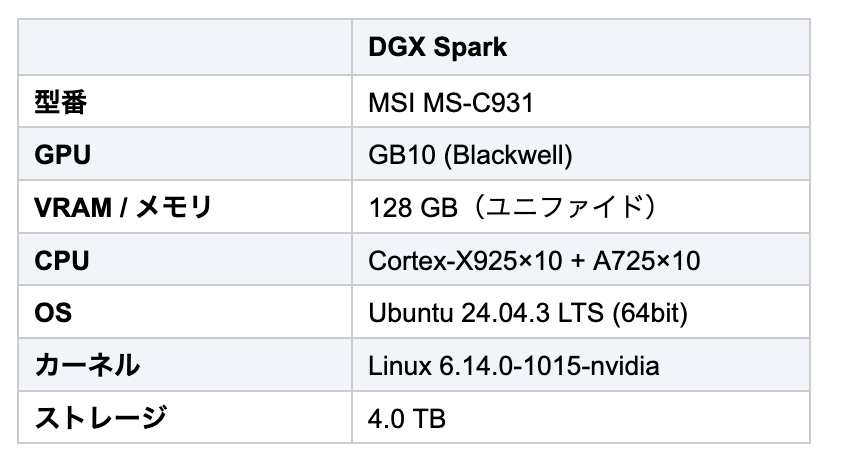852x472 pixels.
Task: Select the ストレージ row label
Action: [101, 418]
